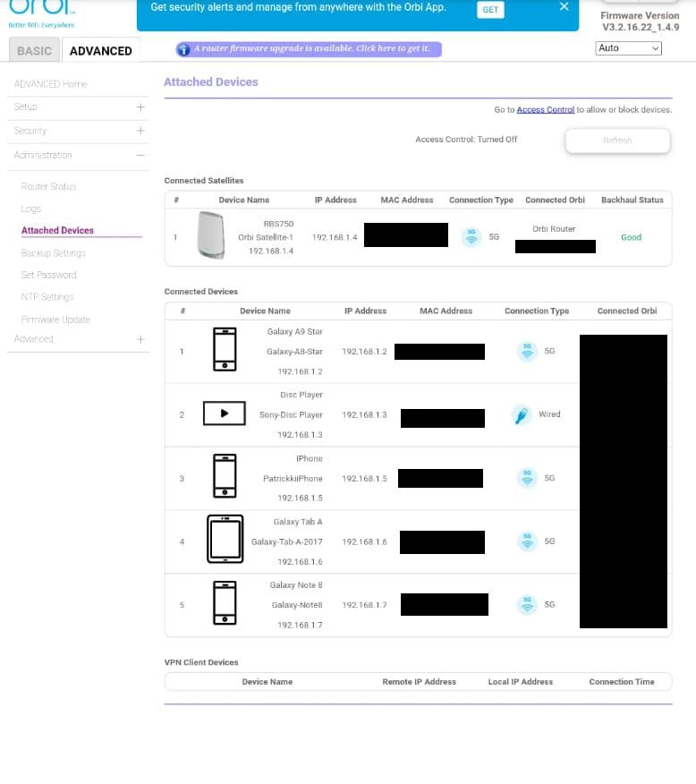Click the Firmware Version text
Screen dimensions: 696x784
pos(640,21)
